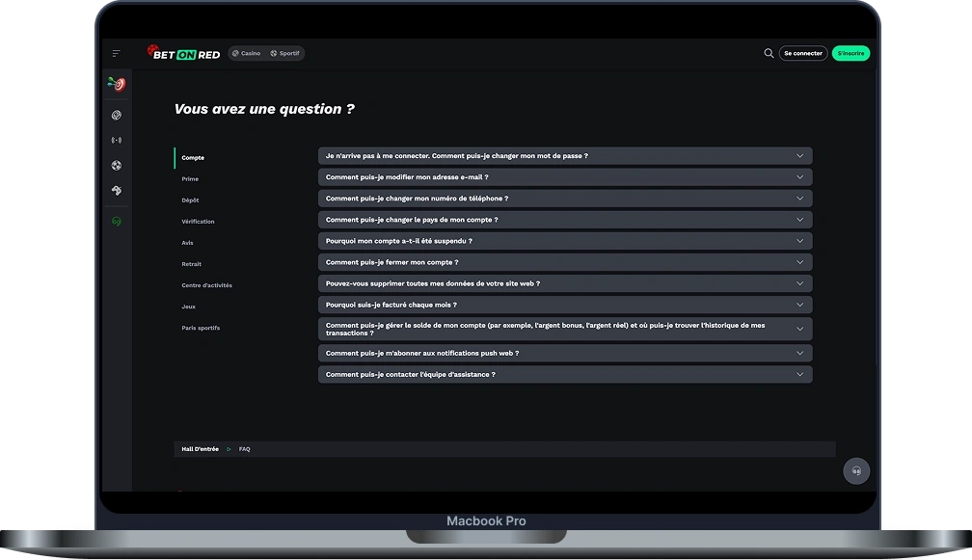Viewport: 972px width, 560px height.
Task: Expand the password reset question
Action: (565, 155)
